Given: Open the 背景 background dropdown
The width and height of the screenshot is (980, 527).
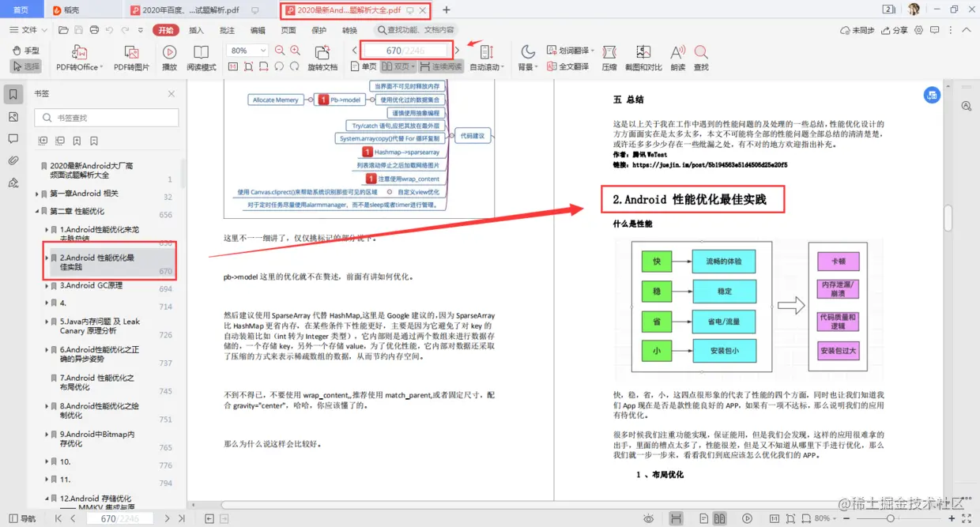Looking at the screenshot, I should (x=527, y=66).
